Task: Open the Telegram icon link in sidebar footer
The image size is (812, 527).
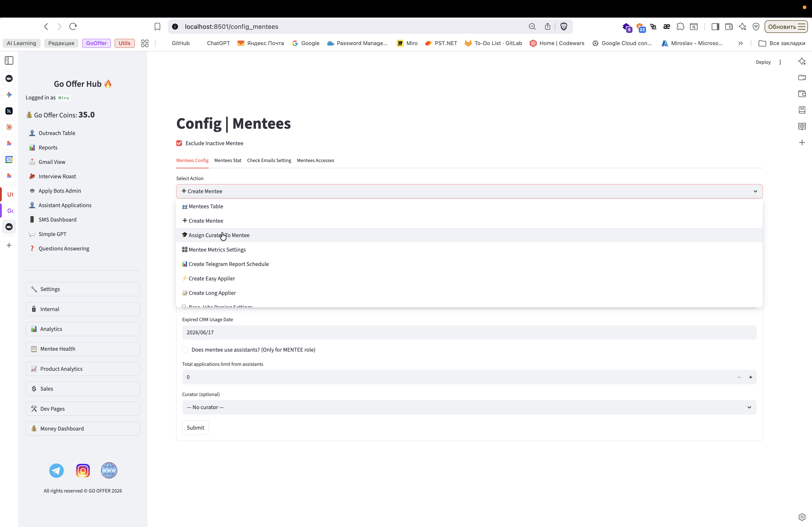Action: 56,470
